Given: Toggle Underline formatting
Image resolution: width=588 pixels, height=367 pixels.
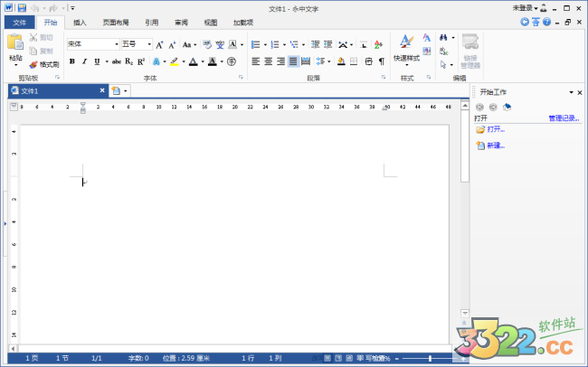Looking at the screenshot, I should [x=97, y=61].
